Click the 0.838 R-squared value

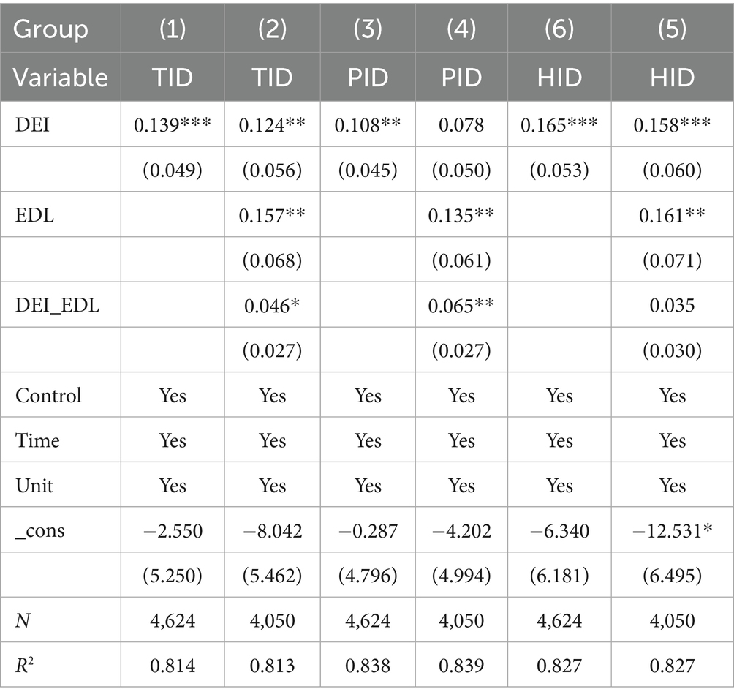point(368,666)
